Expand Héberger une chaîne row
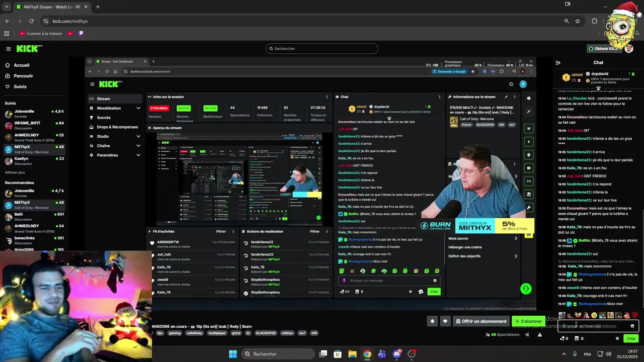Image resolution: width=644 pixels, height=362 pixels. point(483,247)
